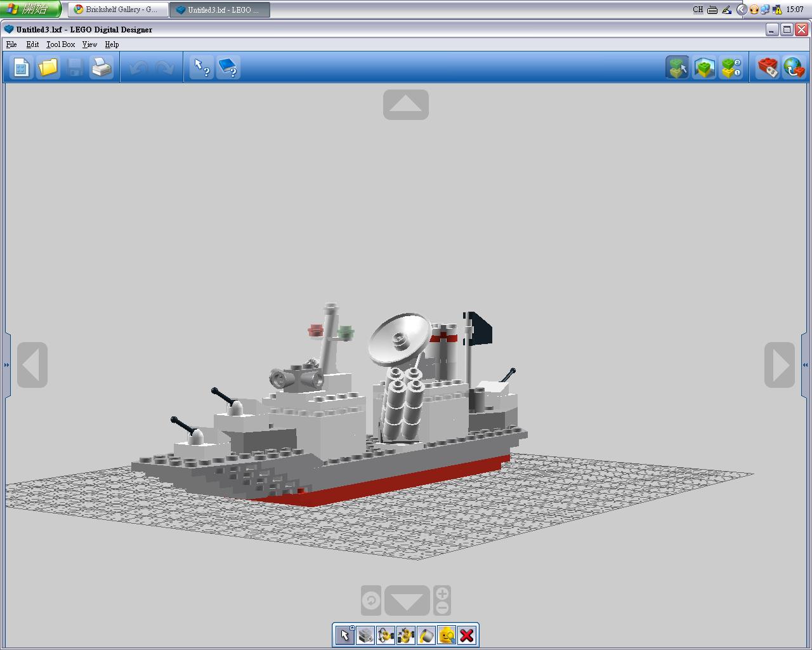Click the network warning tray icon
Viewport: 812px width, 650px height.
tap(777, 10)
